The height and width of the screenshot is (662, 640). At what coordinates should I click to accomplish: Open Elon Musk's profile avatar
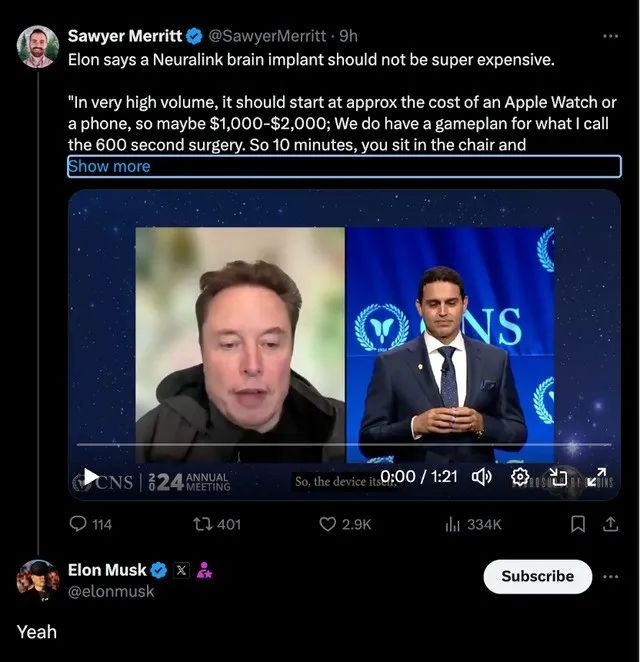(x=38, y=580)
